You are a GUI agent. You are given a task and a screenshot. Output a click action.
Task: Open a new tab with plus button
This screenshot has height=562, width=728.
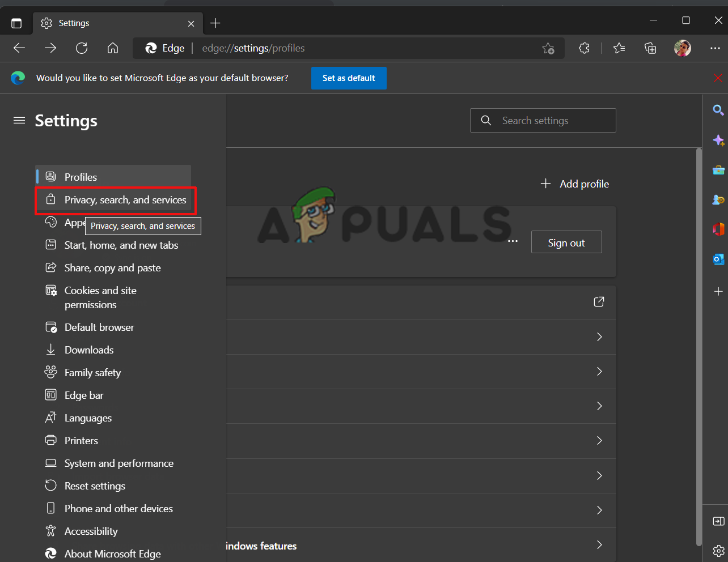tap(215, 23)
